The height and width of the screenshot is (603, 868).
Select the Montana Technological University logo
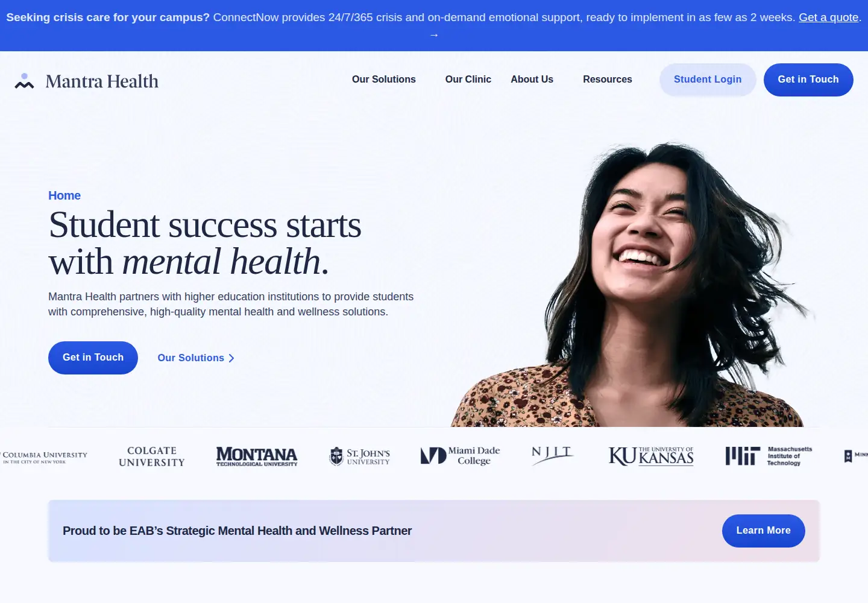pyautogui.click(x=257, y=456)
